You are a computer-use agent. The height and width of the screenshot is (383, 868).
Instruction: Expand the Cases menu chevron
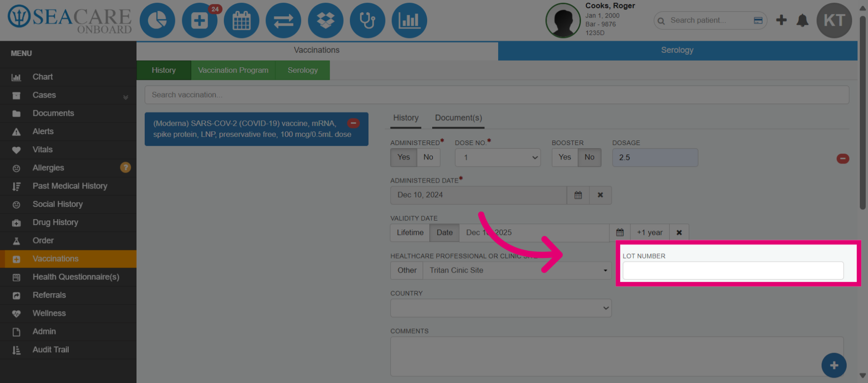[x=126, y=97]
